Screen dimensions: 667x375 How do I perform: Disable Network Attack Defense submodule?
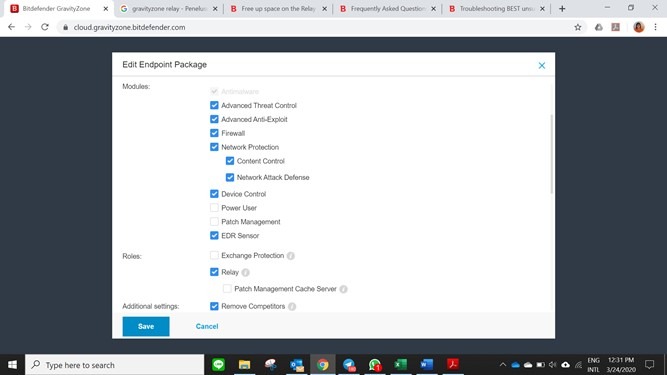(x=230, y=177)
